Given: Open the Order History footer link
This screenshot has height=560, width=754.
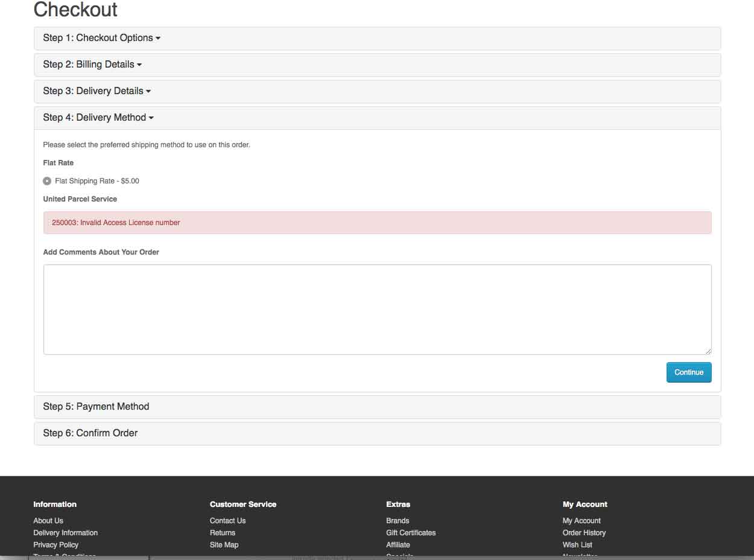Looking at the screenshot, I should [x=584, y=533].
